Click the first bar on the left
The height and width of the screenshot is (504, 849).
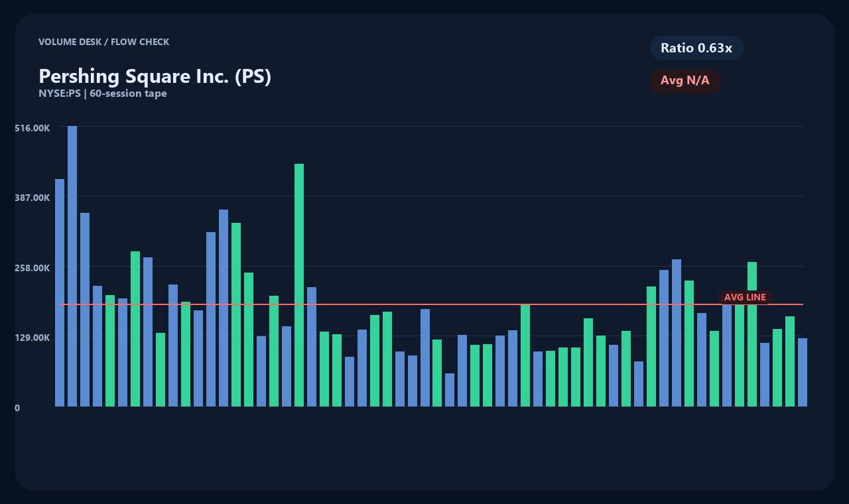[x=60, y=292]
